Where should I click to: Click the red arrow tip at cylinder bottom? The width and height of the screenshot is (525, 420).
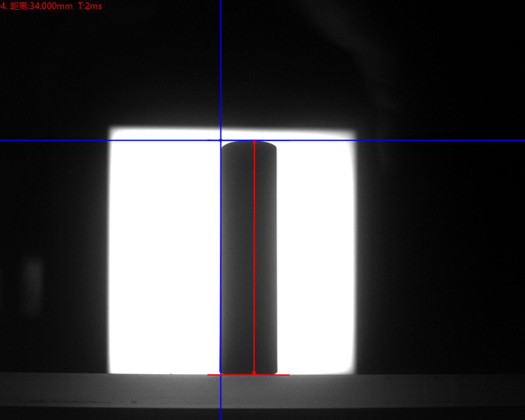pyautogui.click(x=254, y=372)
